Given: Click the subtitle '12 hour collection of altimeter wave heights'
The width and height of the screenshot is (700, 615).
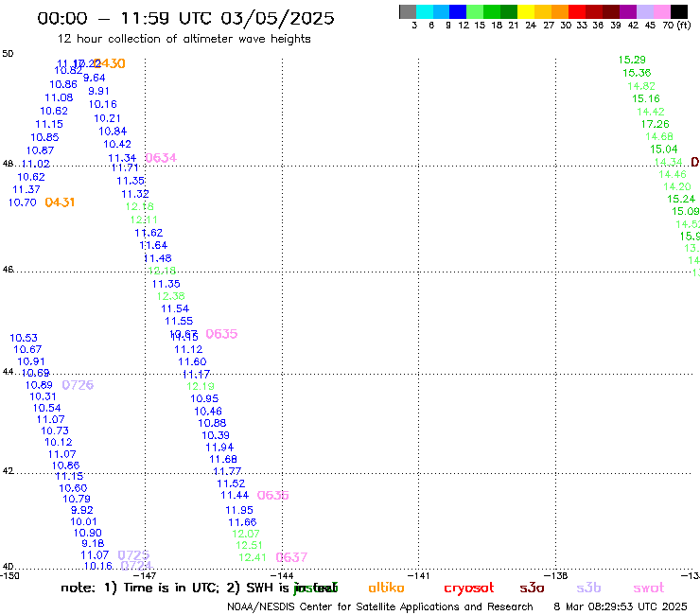Looking at the screenshot, I should tap(184, 39).
